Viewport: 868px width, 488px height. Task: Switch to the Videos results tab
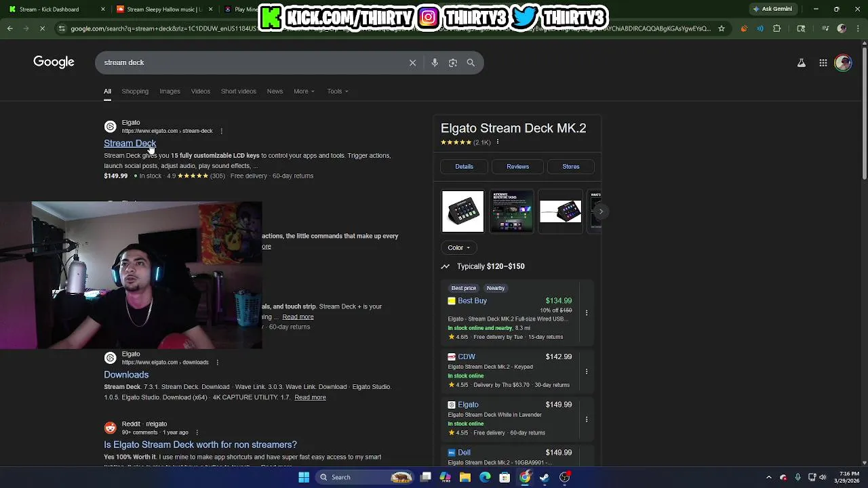[x=200, y=91]
